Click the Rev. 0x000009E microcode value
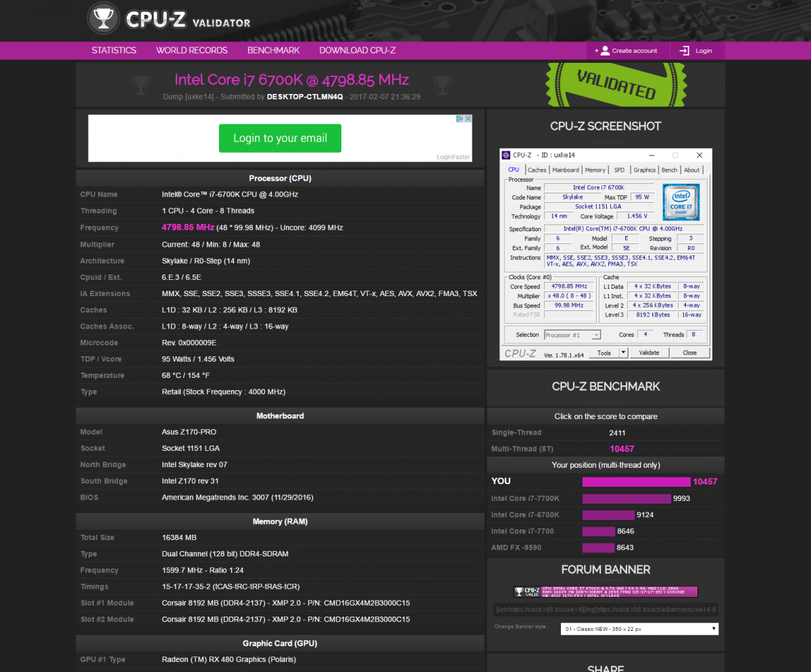The width and height of the screenshot is (811, 672). point(189,343)
